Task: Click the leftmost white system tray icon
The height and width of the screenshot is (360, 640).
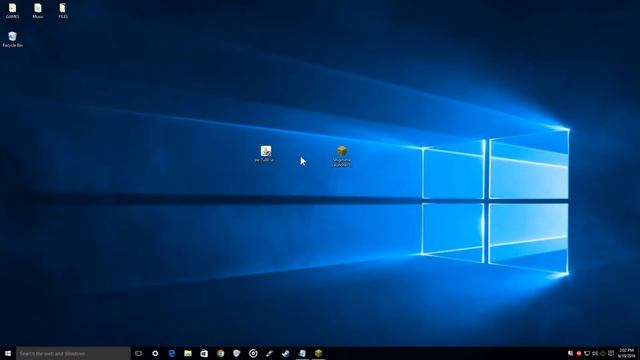Action: (x=570, y=353)
